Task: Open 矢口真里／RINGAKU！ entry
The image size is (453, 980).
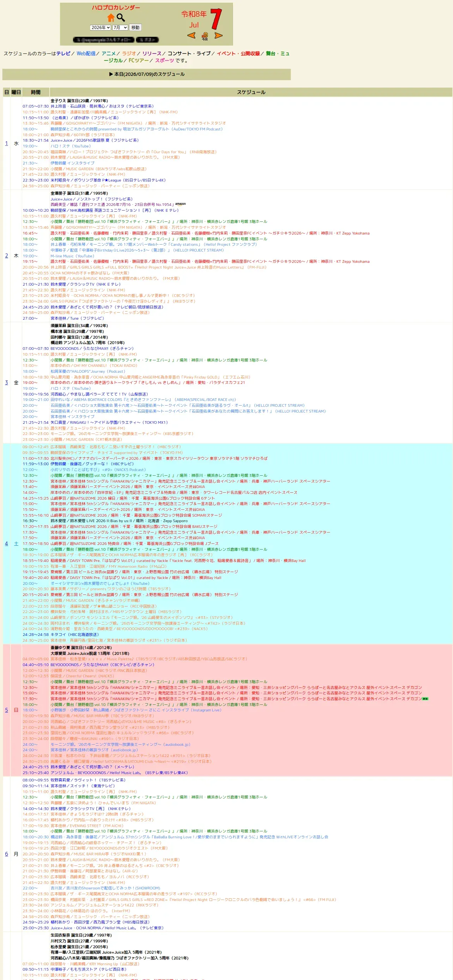Action: click(109, 423)
